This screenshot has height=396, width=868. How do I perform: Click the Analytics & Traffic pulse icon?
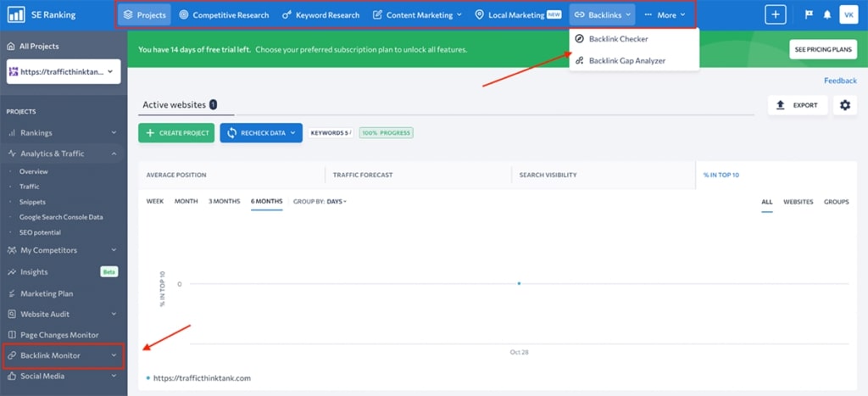(12, 153)
